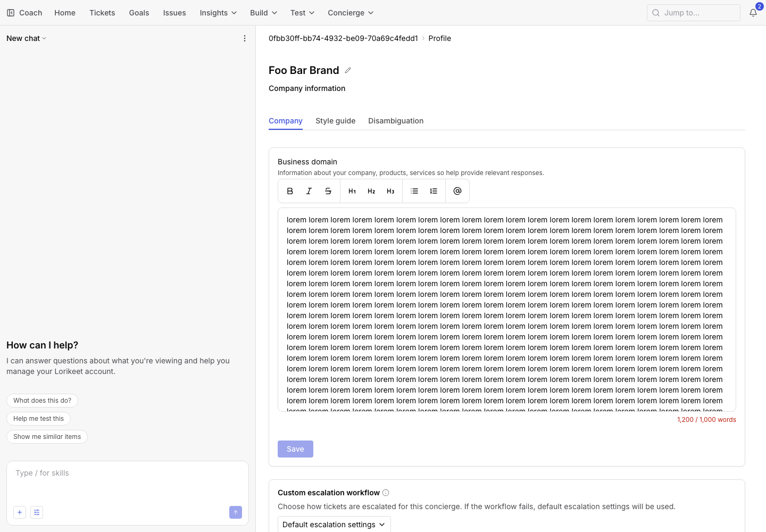Click the Save button
Screen dimensions: 766x532
coord(295,449)
